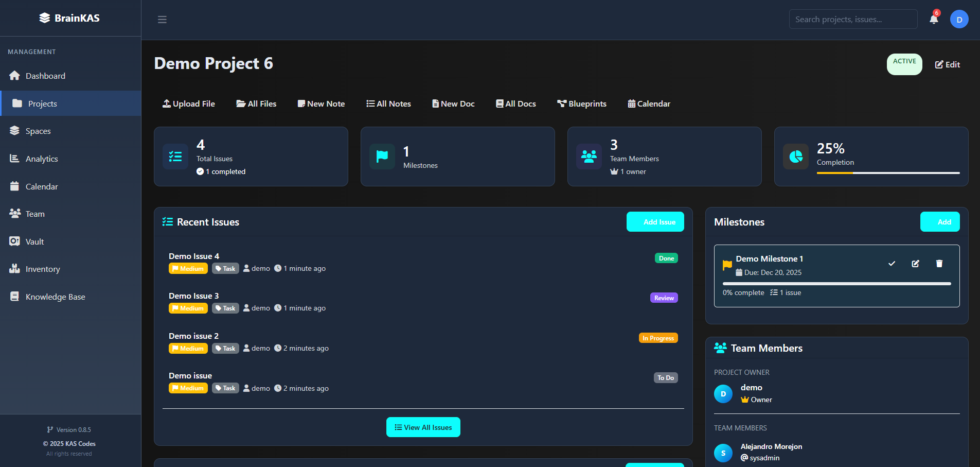Go to Inventory in the sidebar
The width and height of the screenshot is (980, 467).
(42, 269)
